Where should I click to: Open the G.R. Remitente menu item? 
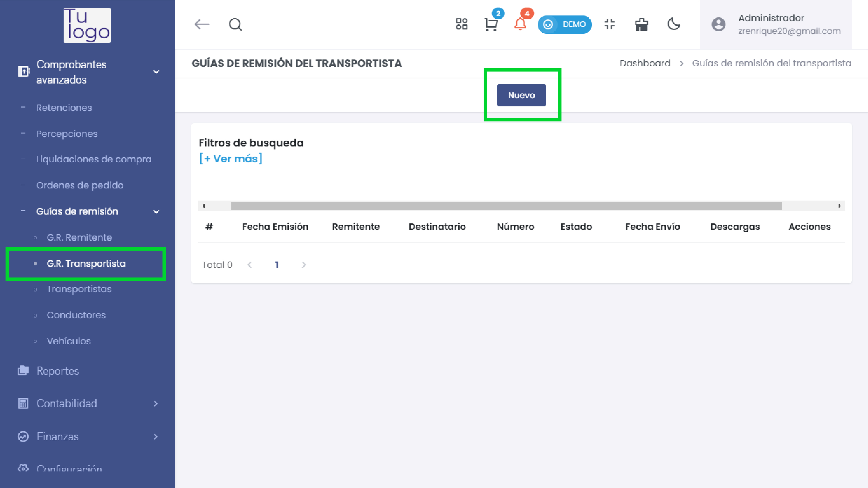click(79, 237)
